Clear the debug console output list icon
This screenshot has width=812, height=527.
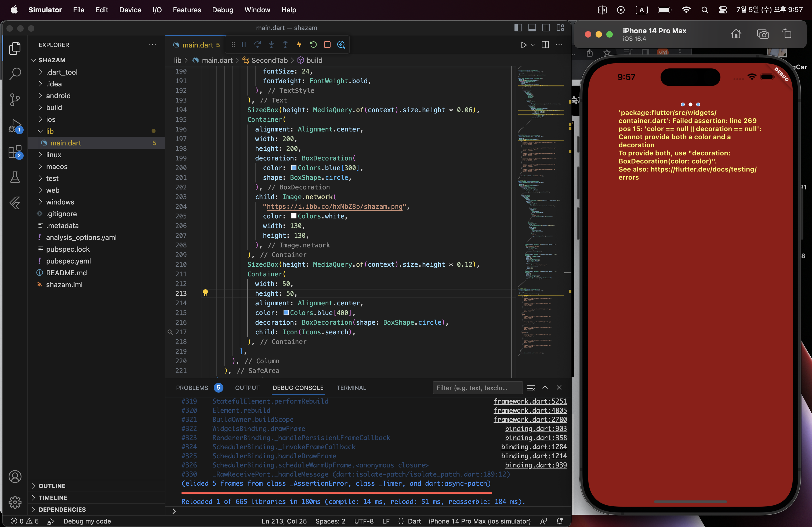tap(531, 387)
